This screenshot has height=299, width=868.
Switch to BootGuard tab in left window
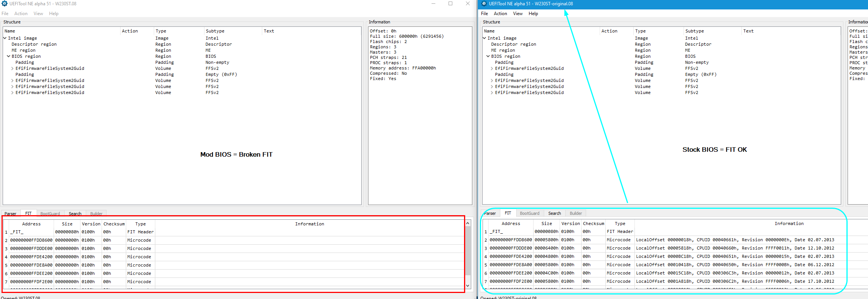50,214
